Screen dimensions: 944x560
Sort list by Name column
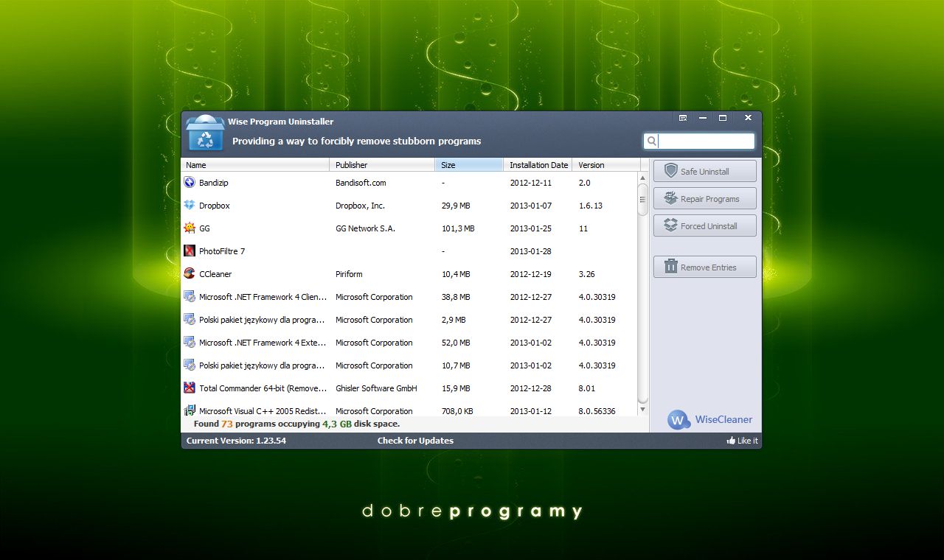[255, 165]
